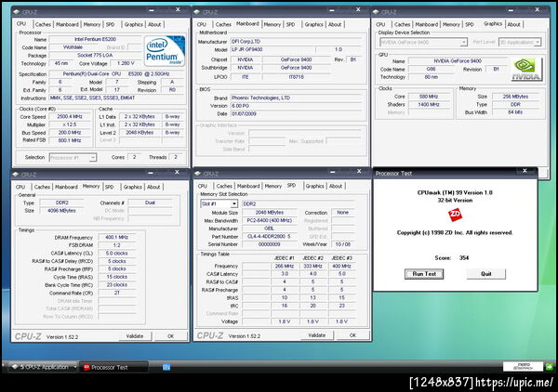
Task: Click the Memory Size 4096 MBytes value
Action: click(x=62, y=211)
